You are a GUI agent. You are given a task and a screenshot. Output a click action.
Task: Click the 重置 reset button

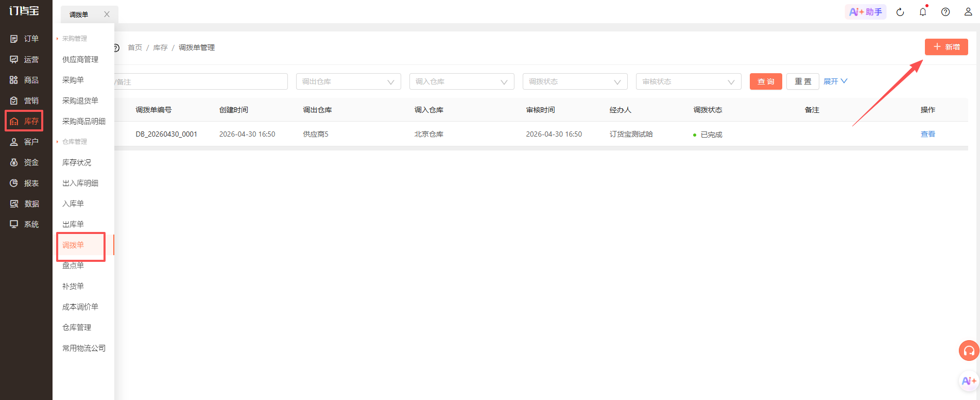pos(803,81)
